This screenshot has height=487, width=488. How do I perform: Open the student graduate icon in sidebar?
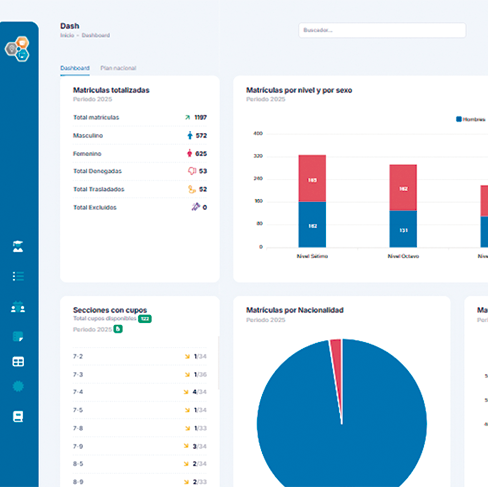point(18,246)
